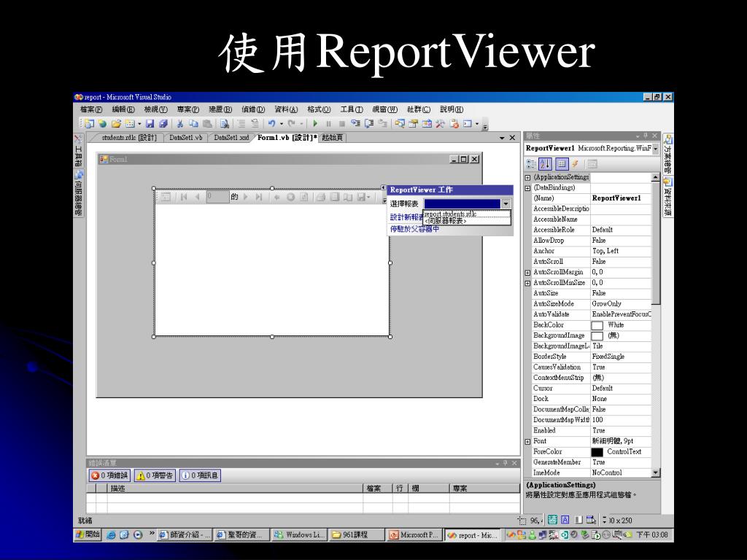
Task: Click the BackgroundImage (無) swatch
Action: tap(597, 336)
